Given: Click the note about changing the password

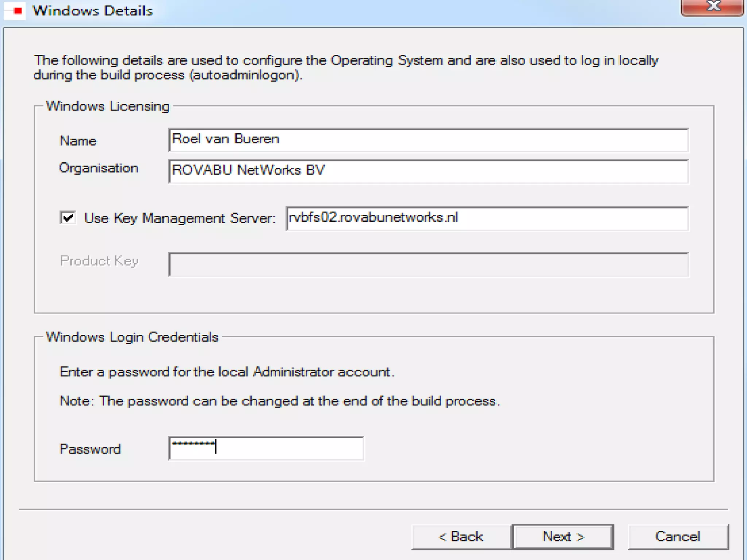Looking at the screenshot, I should click(280, 401).
